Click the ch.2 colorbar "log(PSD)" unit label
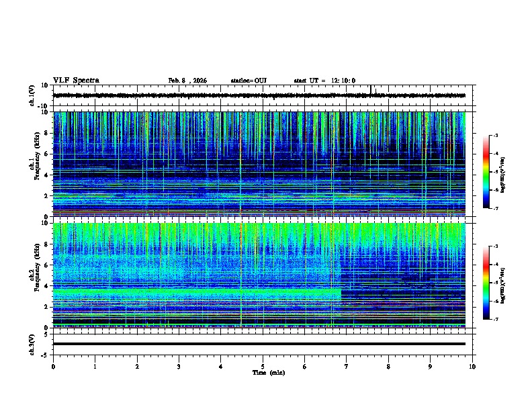Screen dimensions: 532x411 point(503,285)
